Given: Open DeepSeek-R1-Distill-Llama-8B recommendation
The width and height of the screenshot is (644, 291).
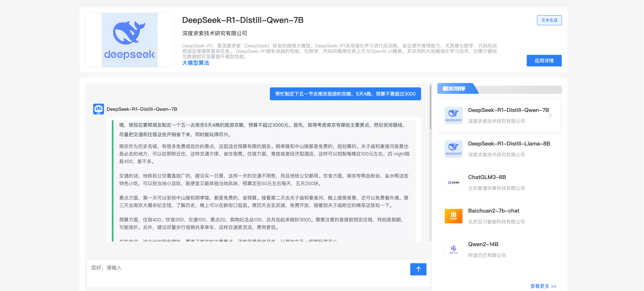Looking at the screenshot, I should pos(500,149).
